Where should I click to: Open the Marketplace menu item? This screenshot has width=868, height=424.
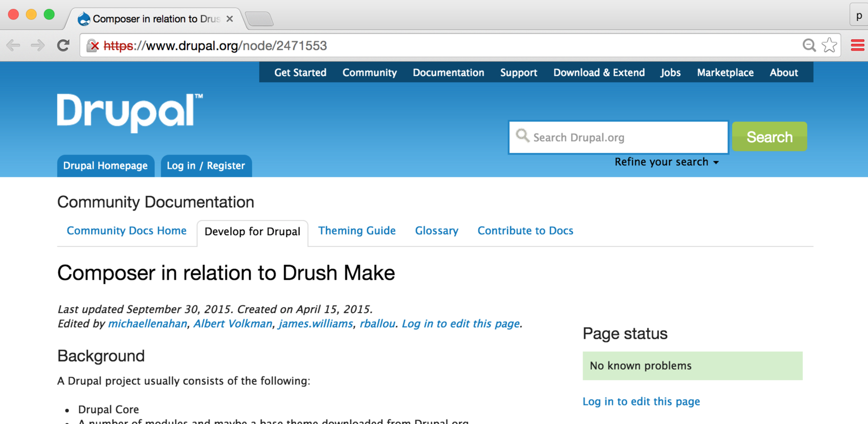[x=725, y=73]
